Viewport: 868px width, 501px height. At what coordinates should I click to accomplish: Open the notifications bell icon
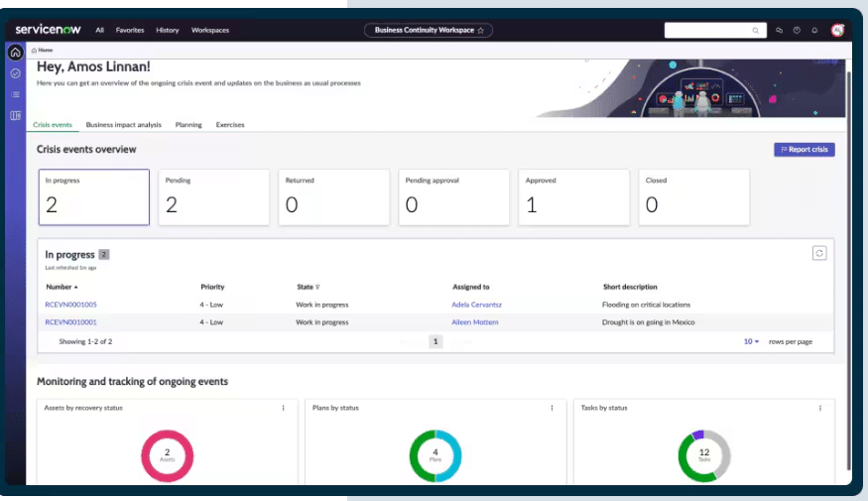(x=814, y=31)
